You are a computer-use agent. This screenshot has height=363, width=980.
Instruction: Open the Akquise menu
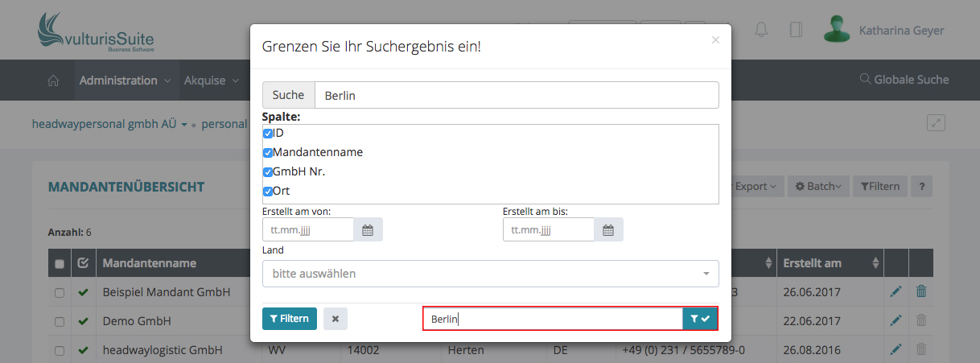pyautogui.click(x=212, y=80)
